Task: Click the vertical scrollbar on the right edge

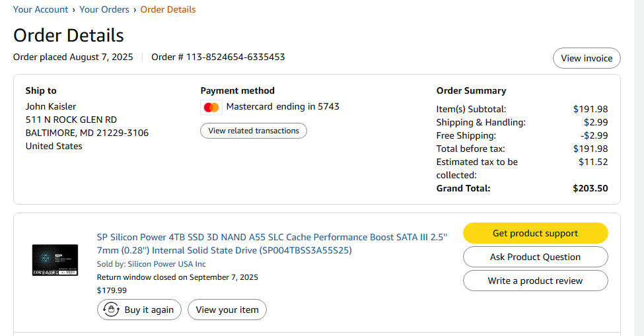Action: pyautogui.click(x=639, y=165)
